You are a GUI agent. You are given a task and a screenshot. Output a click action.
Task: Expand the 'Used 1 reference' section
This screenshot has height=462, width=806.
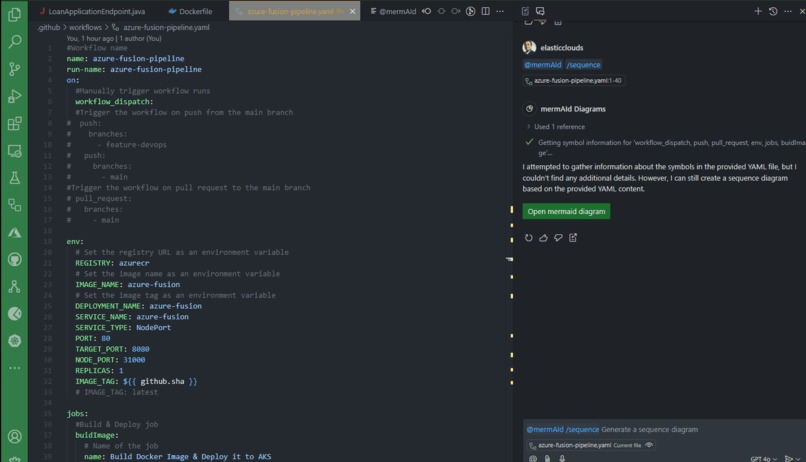coord(555,126)
